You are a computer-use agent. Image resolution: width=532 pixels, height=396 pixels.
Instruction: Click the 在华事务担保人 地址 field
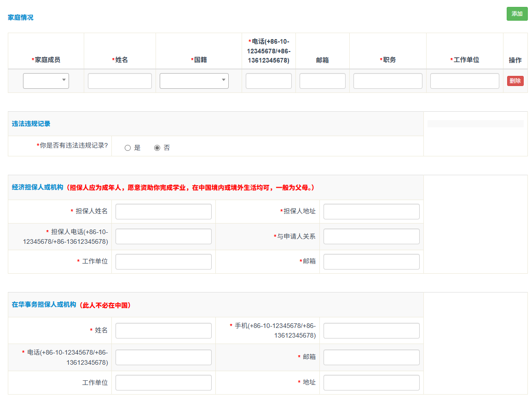click(x=371, y=383)
